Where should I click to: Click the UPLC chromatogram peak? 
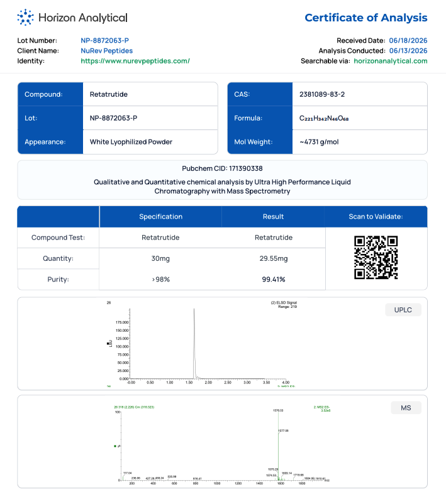194,343
